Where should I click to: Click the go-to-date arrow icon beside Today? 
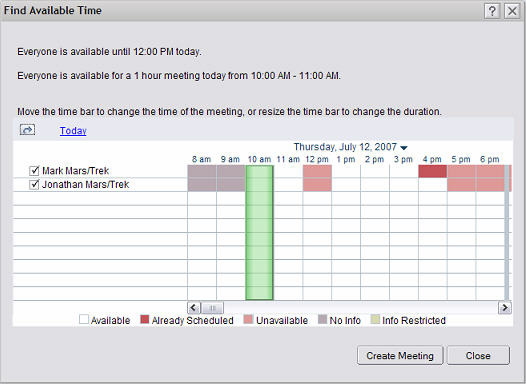27,129
